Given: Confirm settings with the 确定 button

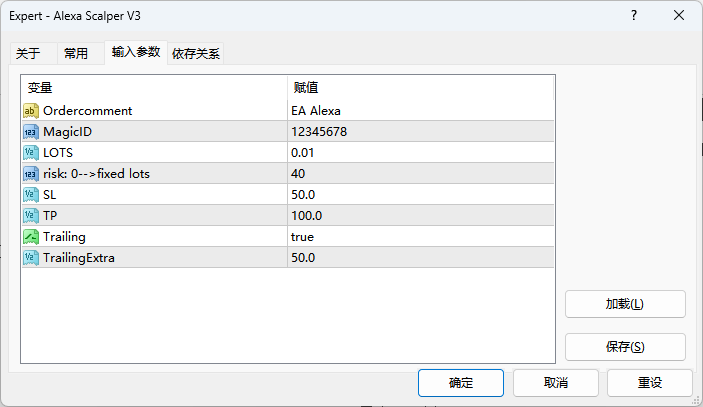Looking at the screenshot, I should [x=461, y=383].
